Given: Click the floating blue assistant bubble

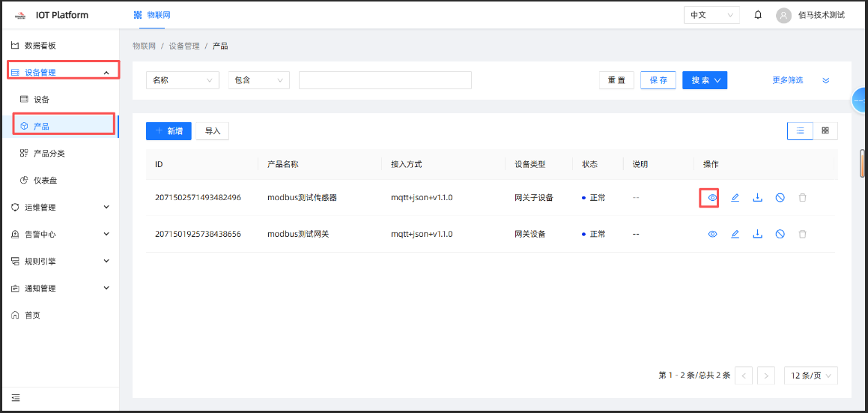Looking at the screenshot, I should point(859,100).
